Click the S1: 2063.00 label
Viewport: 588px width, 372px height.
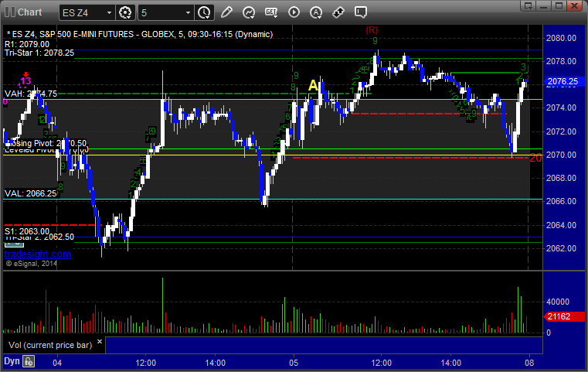27,231
